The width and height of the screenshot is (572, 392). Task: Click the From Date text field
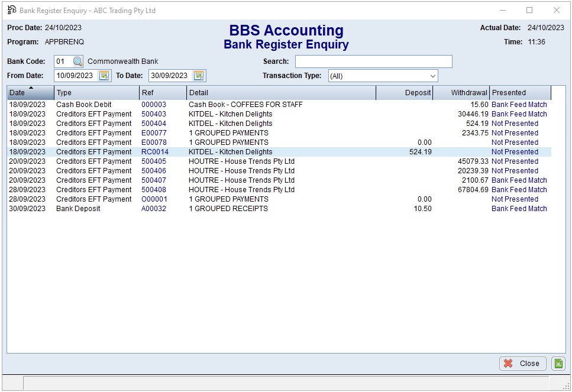pyautogui.click(x=75, y=76)
